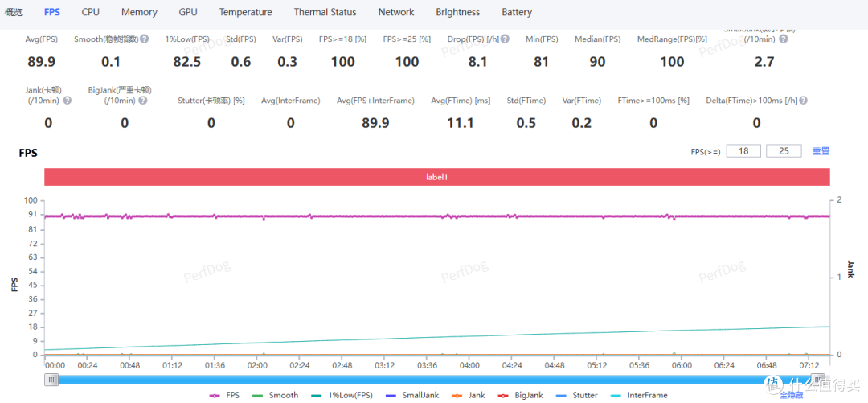868x403 pixels.
Task: Open help for Delta(FTime)>100ms [/h]
Action: click(803, 101)
